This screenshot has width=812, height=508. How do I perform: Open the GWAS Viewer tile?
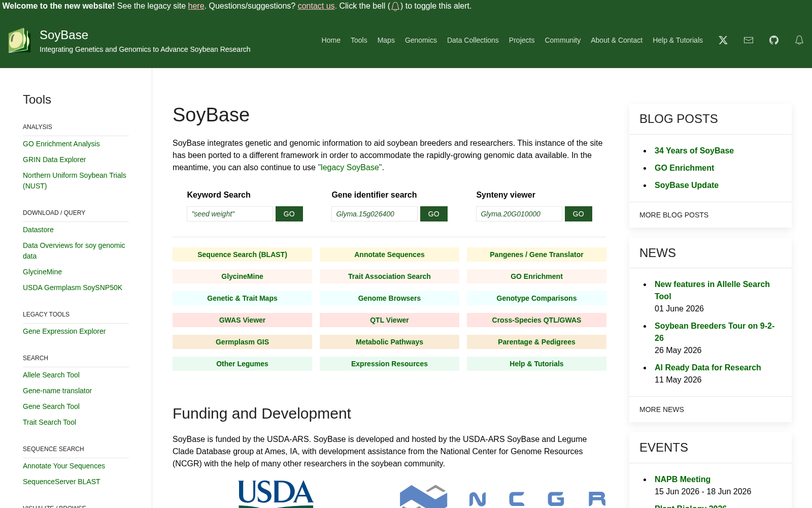242,320
